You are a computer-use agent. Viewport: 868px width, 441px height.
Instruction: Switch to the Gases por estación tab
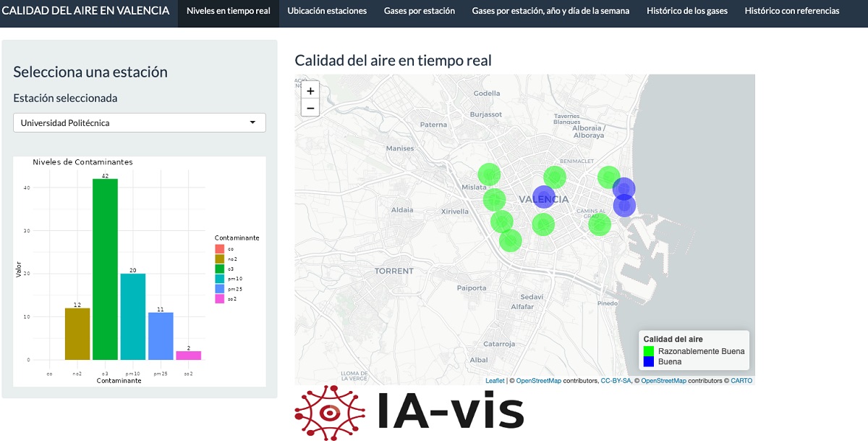tap(419, 12)
